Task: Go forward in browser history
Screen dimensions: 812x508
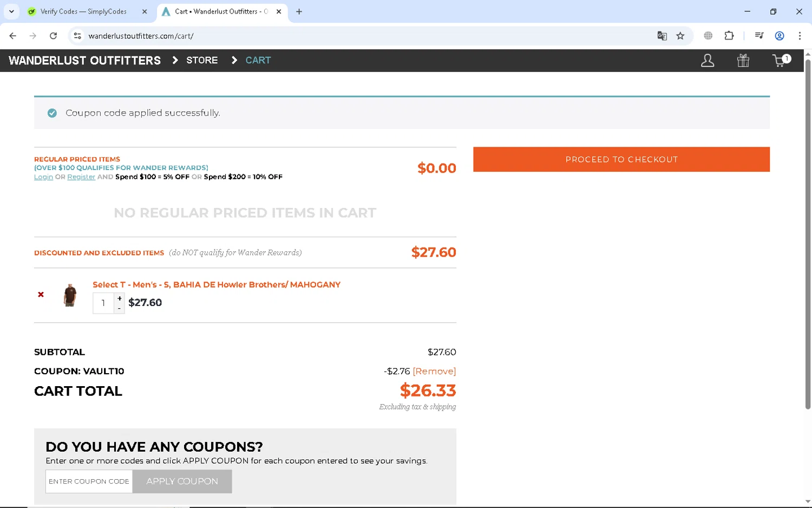Action: [33, 36]
